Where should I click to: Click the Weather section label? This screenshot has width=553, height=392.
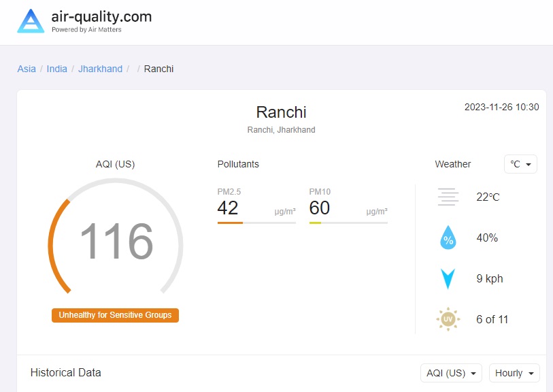point(453,164)
